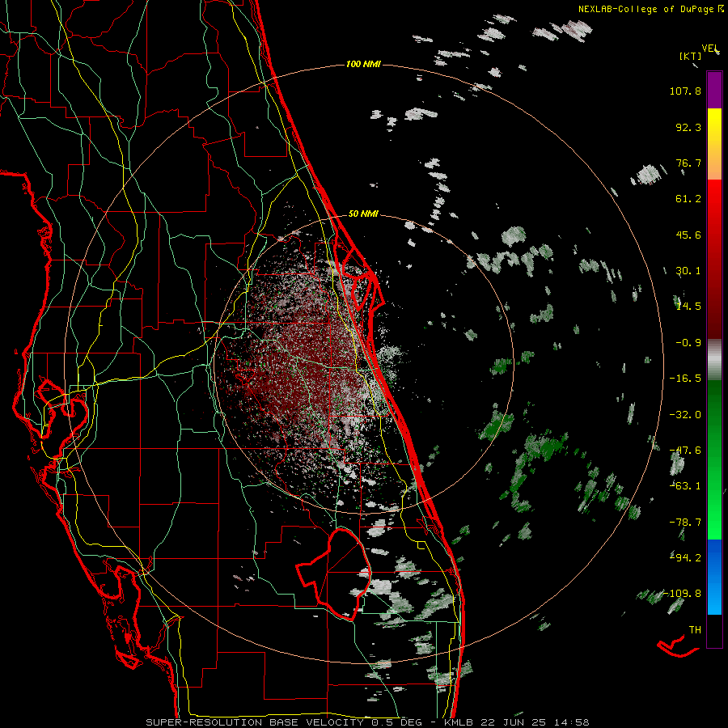Screen dimensions: 728x728
Task: Click the '50 NMI' range ring label
Action: [x=363, y=214]
